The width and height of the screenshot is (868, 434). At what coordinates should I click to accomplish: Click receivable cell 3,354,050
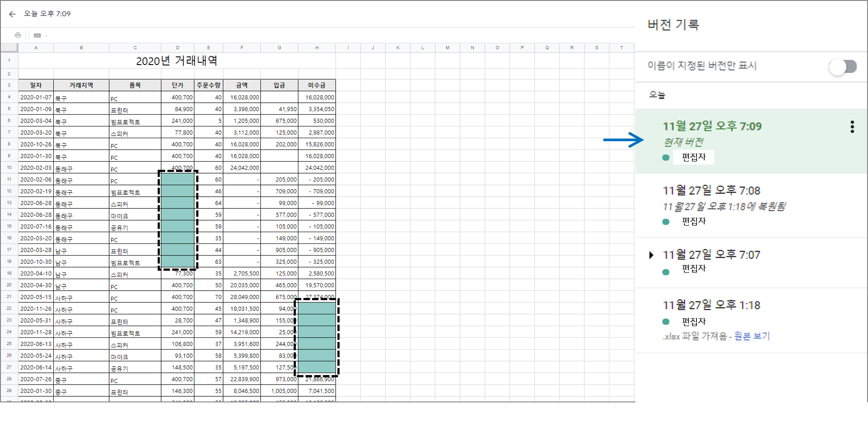pyautogui.click(x=317, y=109)
